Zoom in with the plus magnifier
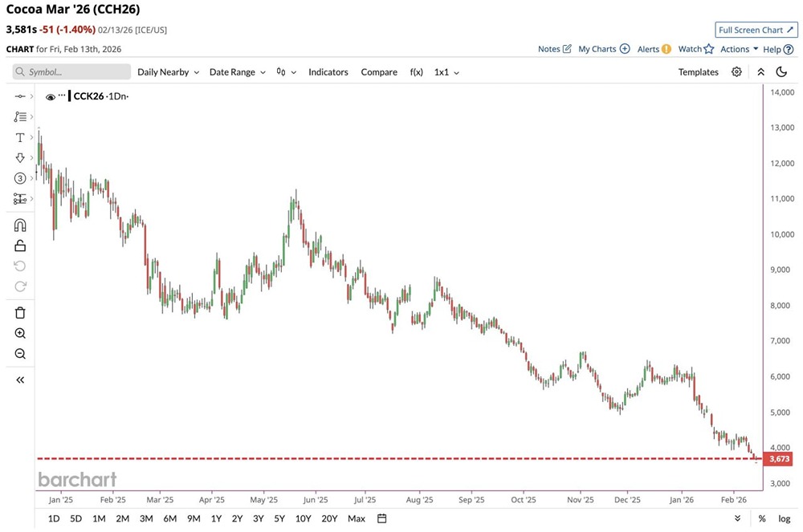This screenshot has height=532, width=803. coord(20,334)
